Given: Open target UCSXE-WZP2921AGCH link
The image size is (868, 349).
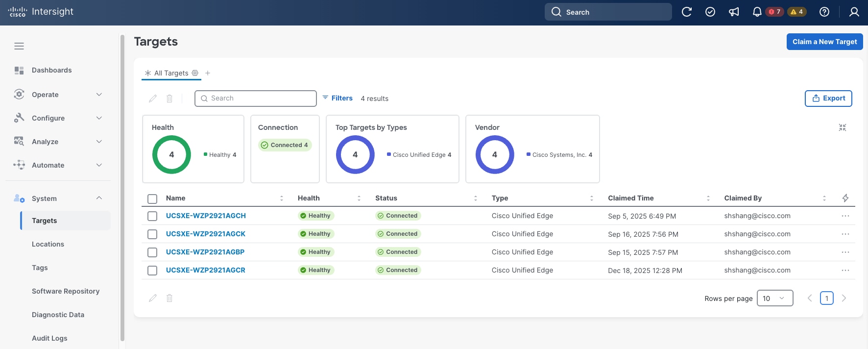Looking at the screenshot, I should [x=206, y=216].
